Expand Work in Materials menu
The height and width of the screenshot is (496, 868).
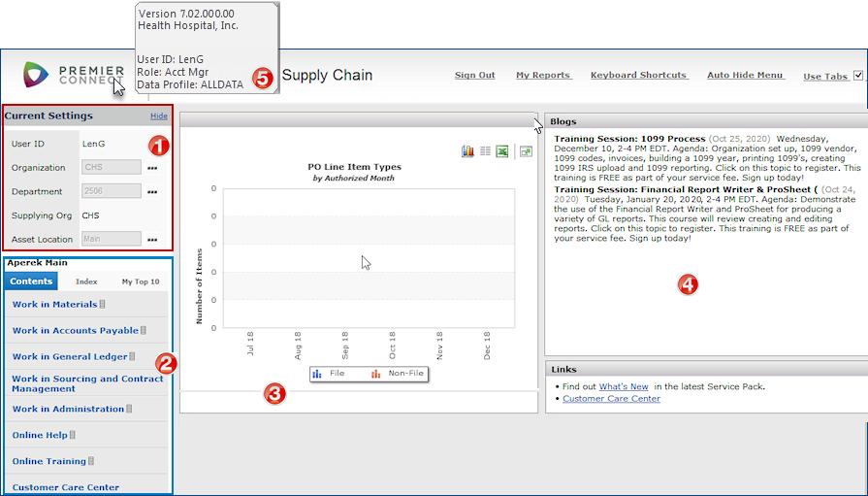(56, 305)
